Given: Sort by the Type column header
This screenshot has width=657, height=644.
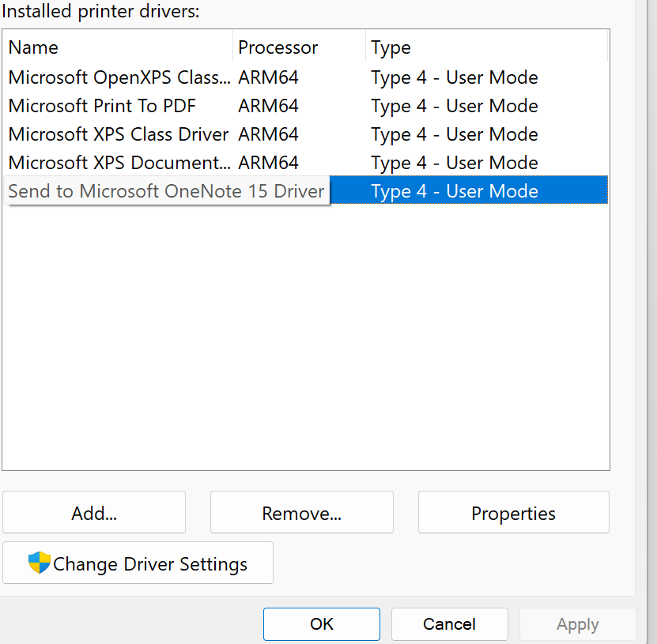Looking at the screenshot, I should click(x=486, y=47).
